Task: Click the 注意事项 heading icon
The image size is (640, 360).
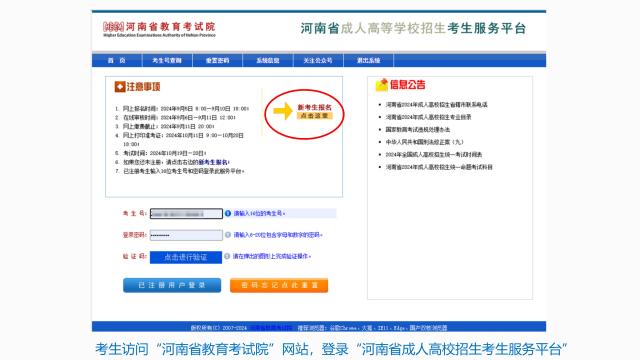Action: point(120,87)
